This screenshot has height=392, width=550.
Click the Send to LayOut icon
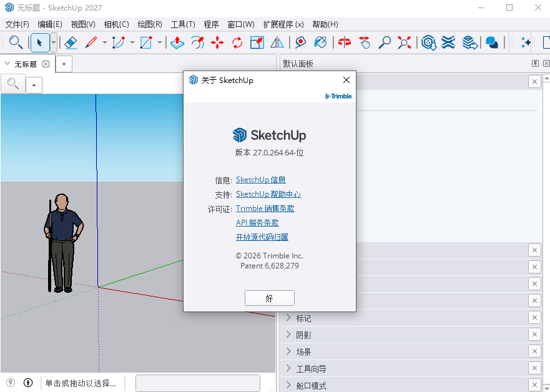(469, 43)
